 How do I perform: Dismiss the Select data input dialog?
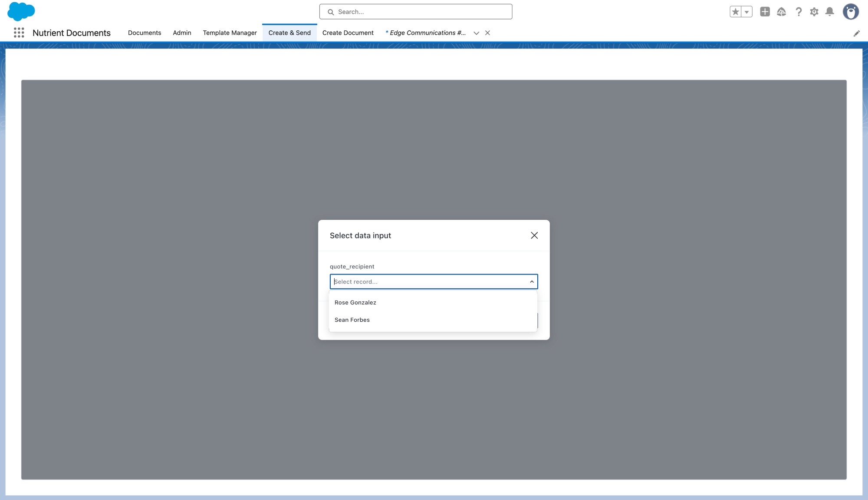pos(534,235)
